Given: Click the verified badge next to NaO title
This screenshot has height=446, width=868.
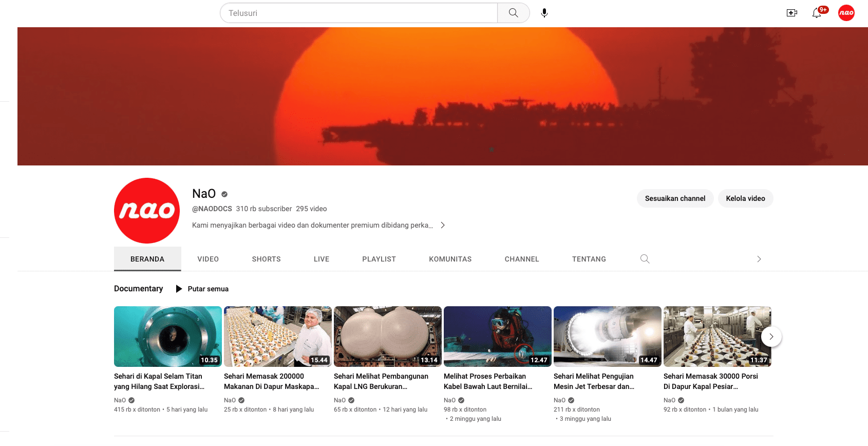Looking at the screenshot, I should click(224, 194).
